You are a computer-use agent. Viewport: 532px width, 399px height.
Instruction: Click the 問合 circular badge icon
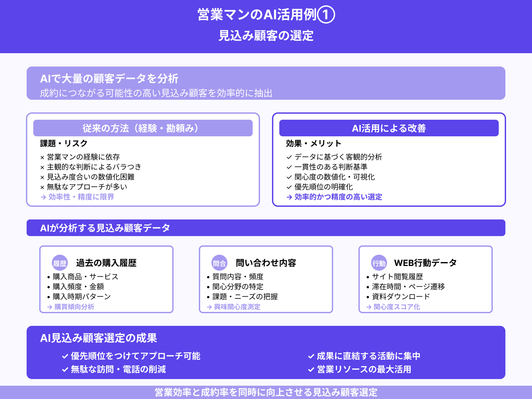(x=219, y=263)
